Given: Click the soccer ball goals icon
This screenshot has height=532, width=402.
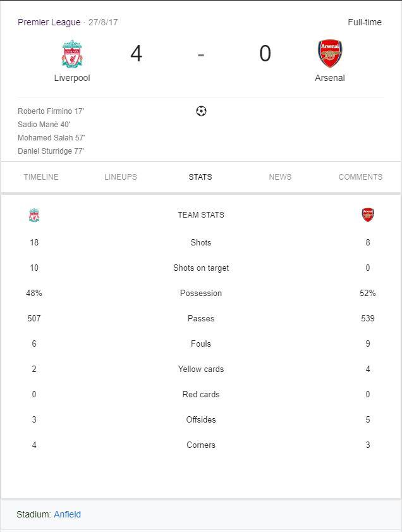Looking at the screenshot, I should [x=201, y=111].
